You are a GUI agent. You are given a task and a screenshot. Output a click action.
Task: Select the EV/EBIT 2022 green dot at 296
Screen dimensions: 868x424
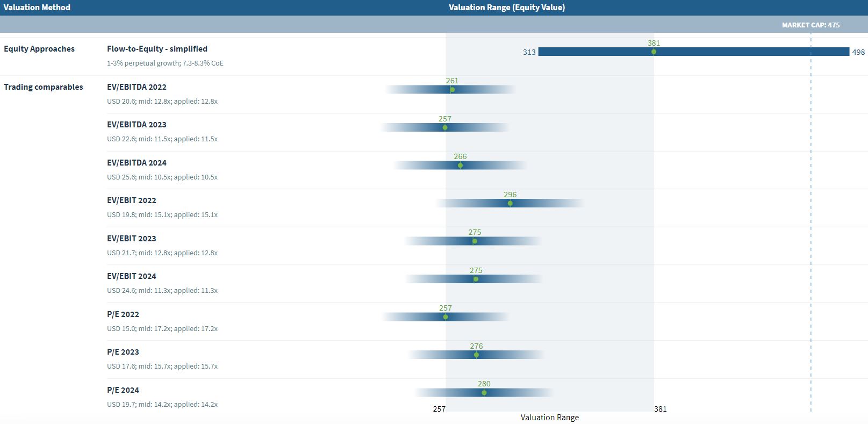pyautogui.click(x=510, y=203)
